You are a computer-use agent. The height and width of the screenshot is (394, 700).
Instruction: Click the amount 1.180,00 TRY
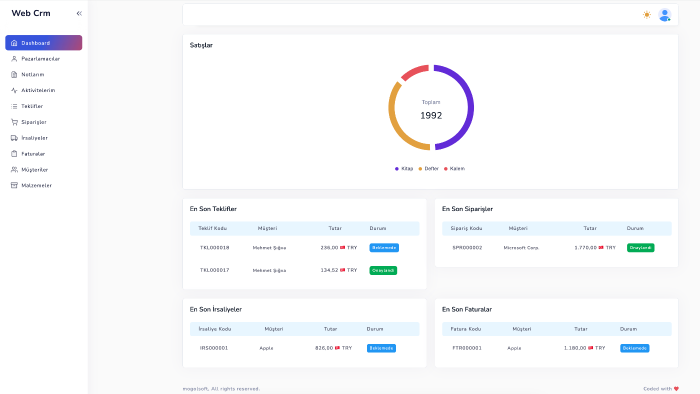[584, 348]
